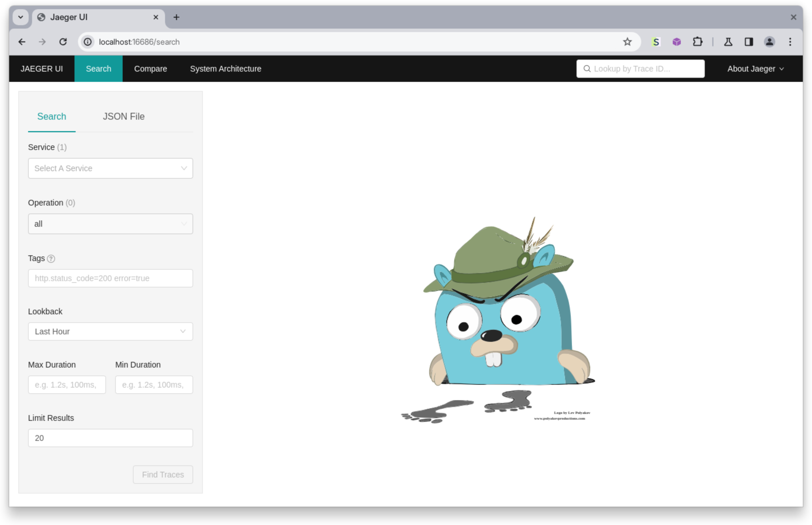Click the browser forward arrow
The width and height of the screenshot is (812, 525).
tap(42, 42)
